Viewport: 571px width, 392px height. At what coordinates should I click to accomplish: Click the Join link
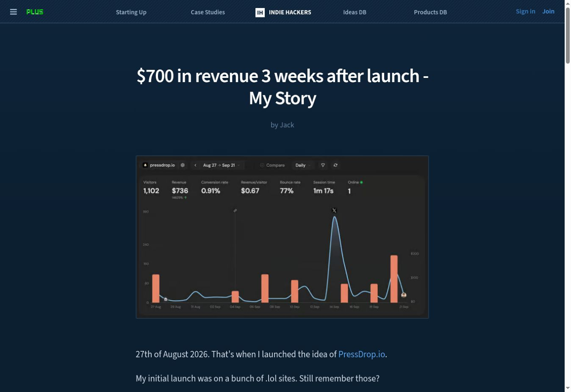(x=549, y=11)
